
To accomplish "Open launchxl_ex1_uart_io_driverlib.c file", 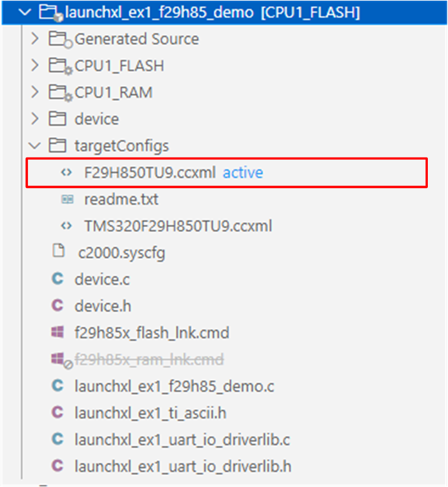I will [x=182, y=440].
